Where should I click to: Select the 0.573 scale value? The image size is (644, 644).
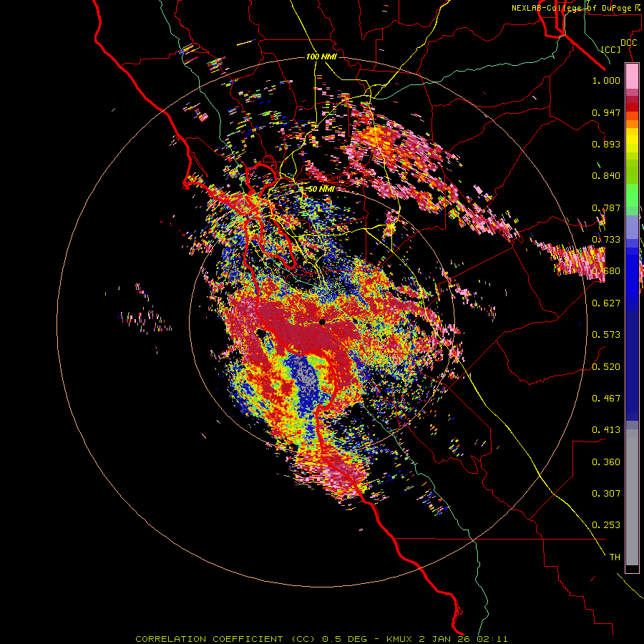(606, 335)
